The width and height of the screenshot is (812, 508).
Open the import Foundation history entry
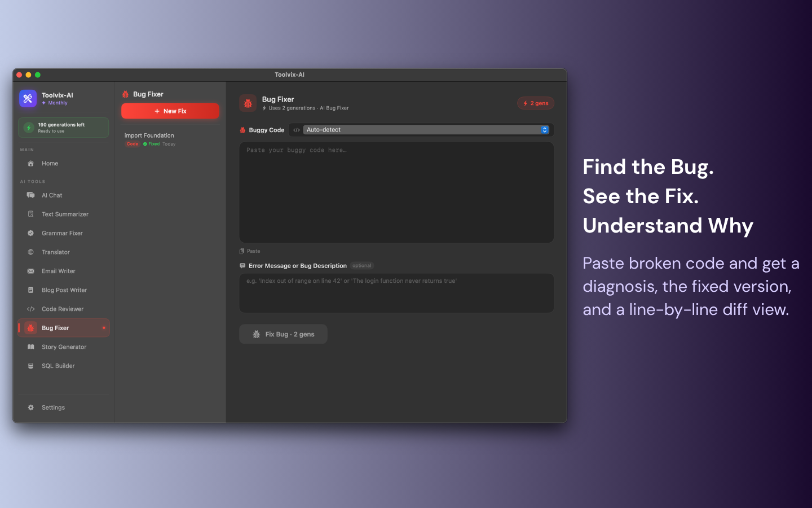170,139
